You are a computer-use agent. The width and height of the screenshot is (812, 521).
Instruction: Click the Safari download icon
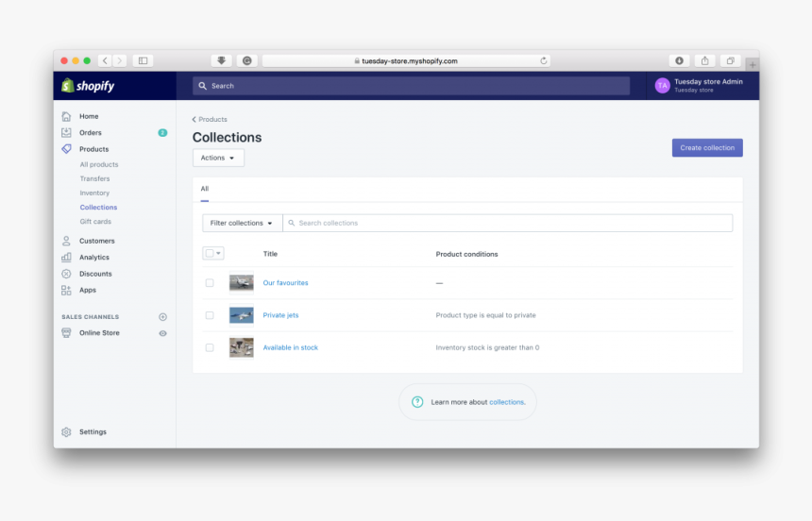pyautogui.click(x=679, y=60)
